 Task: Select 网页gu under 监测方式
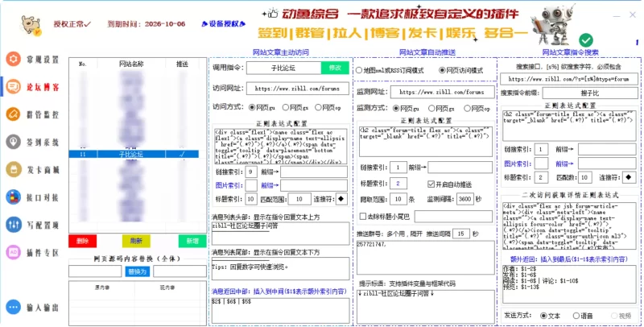point(406,109)
